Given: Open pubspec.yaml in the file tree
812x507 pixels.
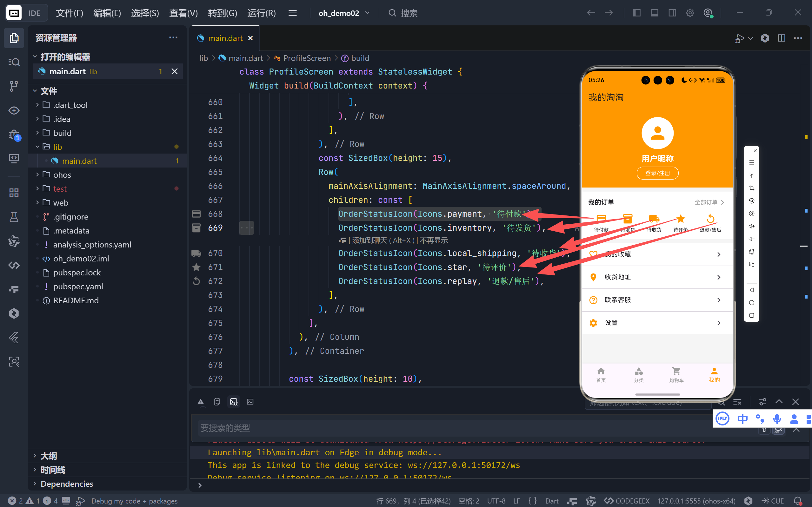Looking at the screenshot, I should (x=78, y=287).
